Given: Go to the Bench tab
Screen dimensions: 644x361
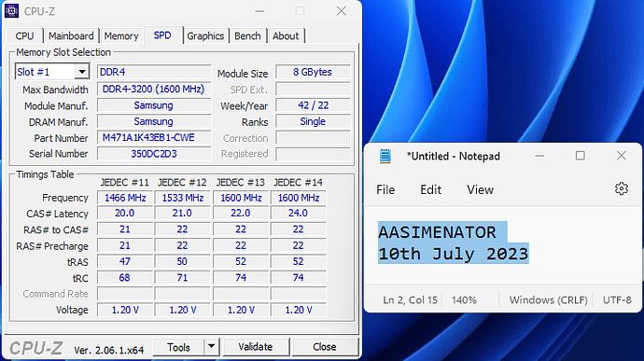Looking at the screenshot, I should pyautogui.click(x=247, y=36).
